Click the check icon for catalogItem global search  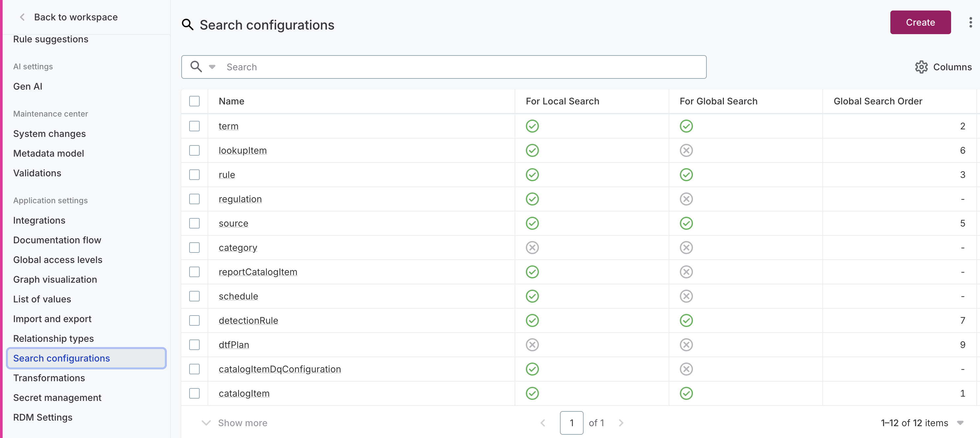coord(686,393)
